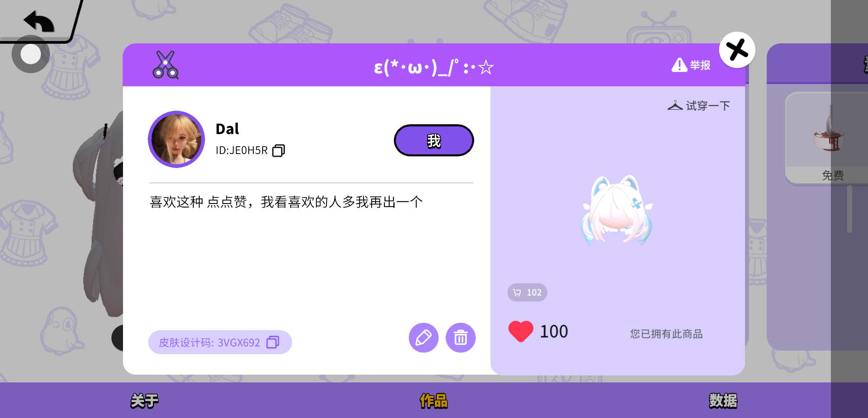Copy the user ID JE0H5R
This screenshot has width=868, height=418.
coord(279,151)
